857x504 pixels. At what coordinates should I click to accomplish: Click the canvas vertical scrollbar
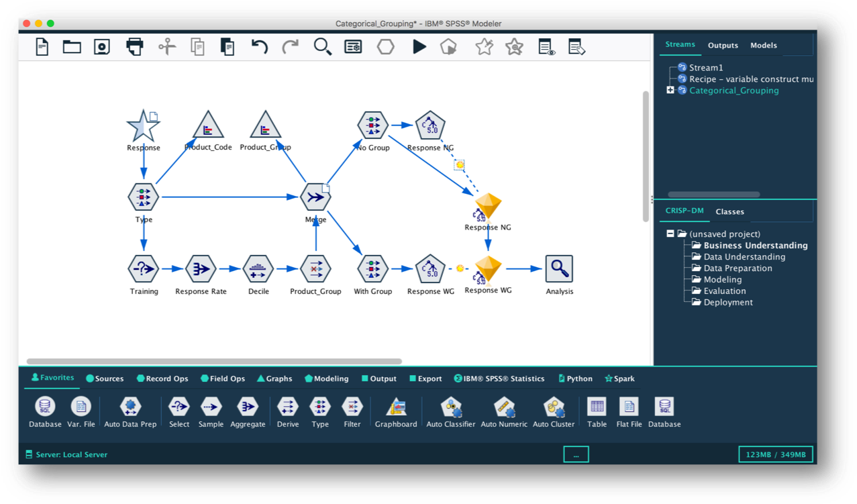646,156
